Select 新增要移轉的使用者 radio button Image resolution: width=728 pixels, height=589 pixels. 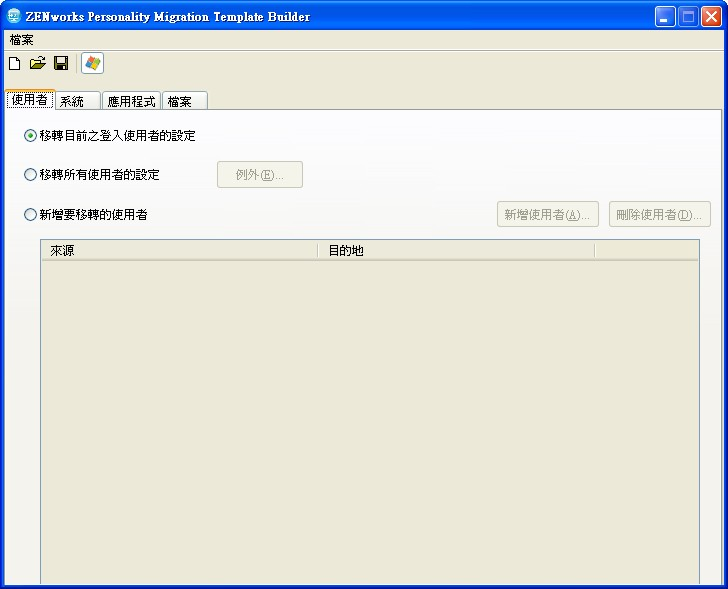(30, 214)
